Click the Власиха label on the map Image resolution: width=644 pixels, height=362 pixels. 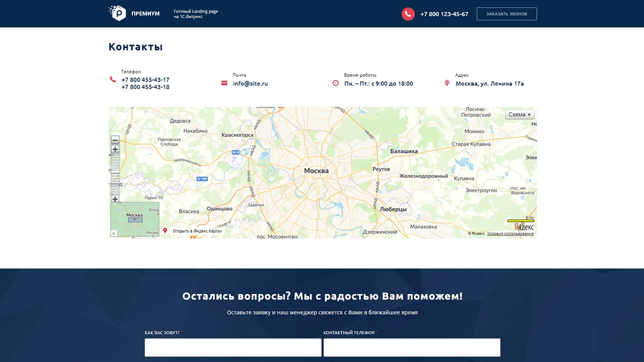[189, 211]
